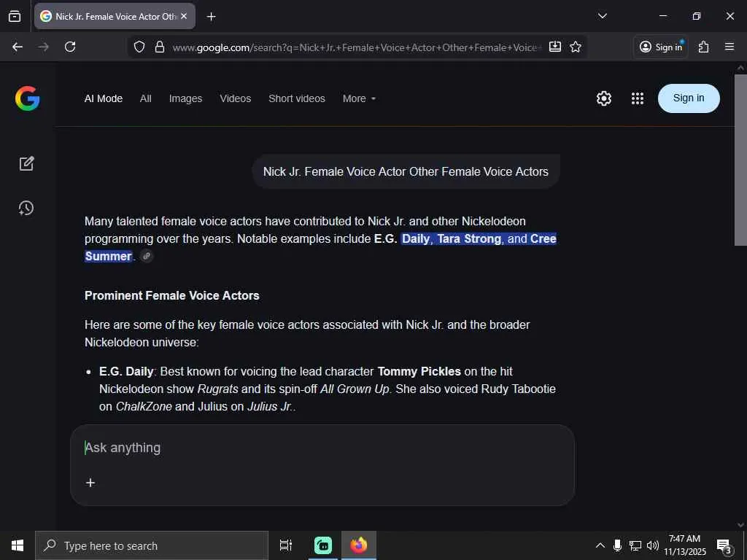
Task: Expand the More search filters dropdown
Action: click(359, 98)
